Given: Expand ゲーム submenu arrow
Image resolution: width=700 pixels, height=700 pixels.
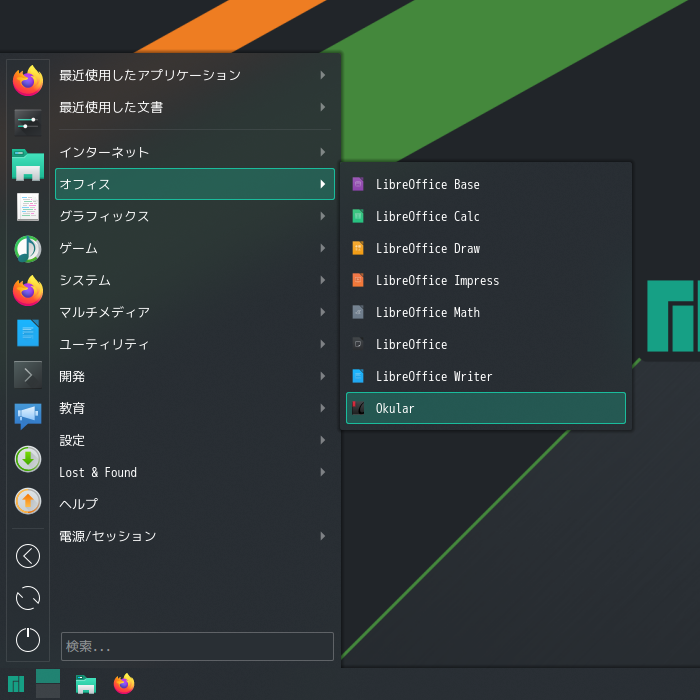Looking at the screenshot, I should (x=322, y=248).
